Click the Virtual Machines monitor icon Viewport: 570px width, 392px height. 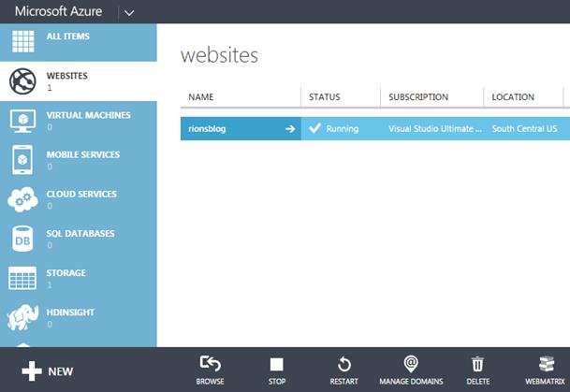pos(22,121)
